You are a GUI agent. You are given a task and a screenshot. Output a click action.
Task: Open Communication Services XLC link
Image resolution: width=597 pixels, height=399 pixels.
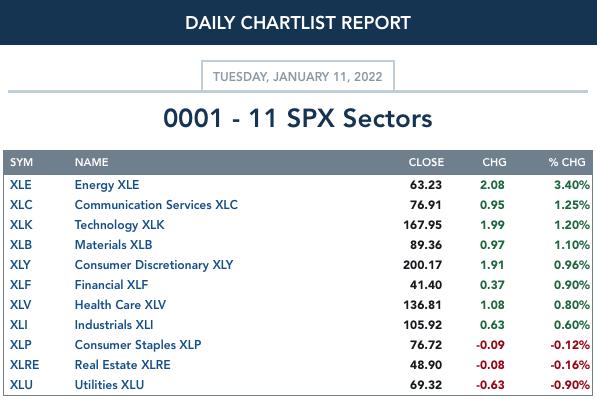156,205
